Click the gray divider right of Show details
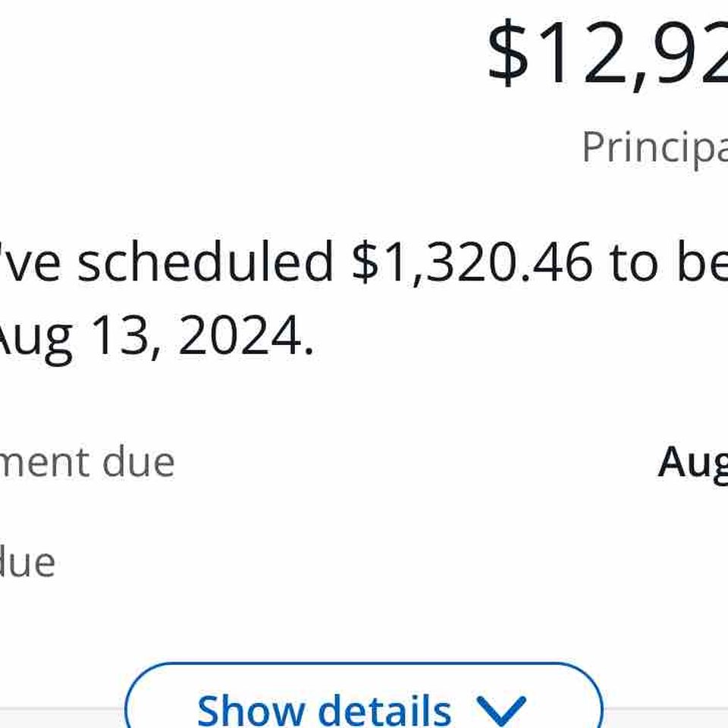The image size is (728, 728). pyautogui.click(x=666, y=718)
